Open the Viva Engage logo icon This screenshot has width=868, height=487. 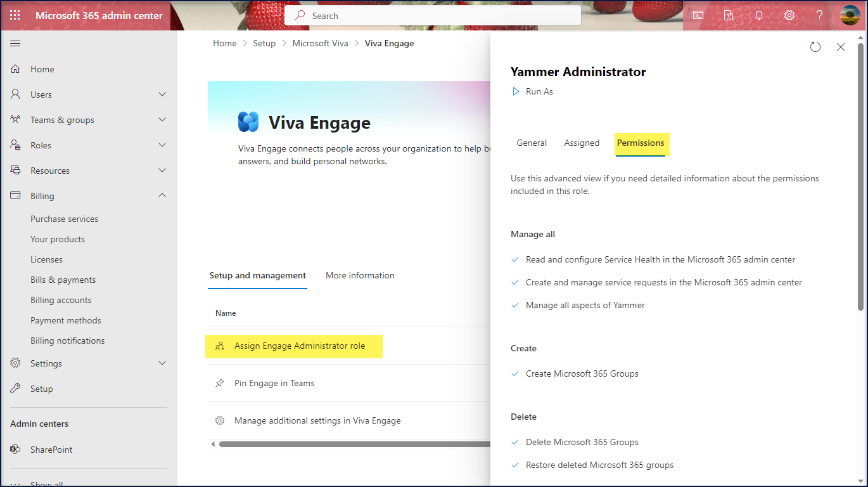pyautogui.click(x=248, y=122)
